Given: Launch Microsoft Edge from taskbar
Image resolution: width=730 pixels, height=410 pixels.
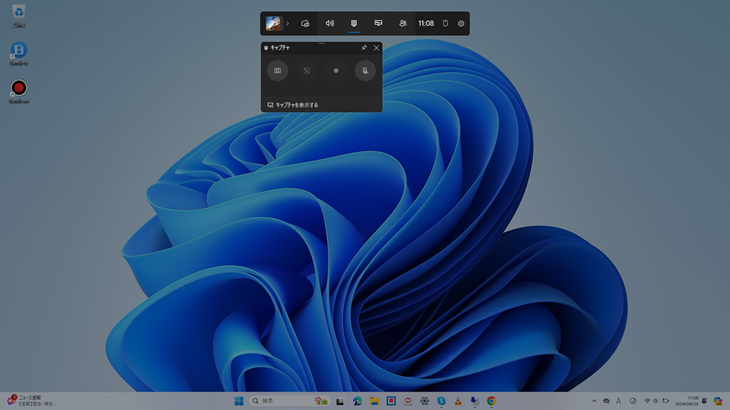Looking at the screenshot, I should pos(357,401).
